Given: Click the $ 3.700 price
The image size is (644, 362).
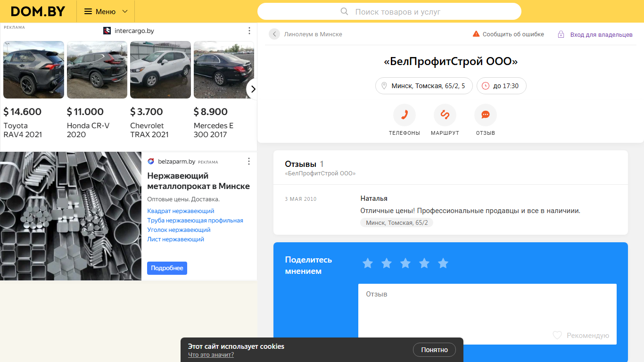Looking at the screenshot, I should coord(147,112).
